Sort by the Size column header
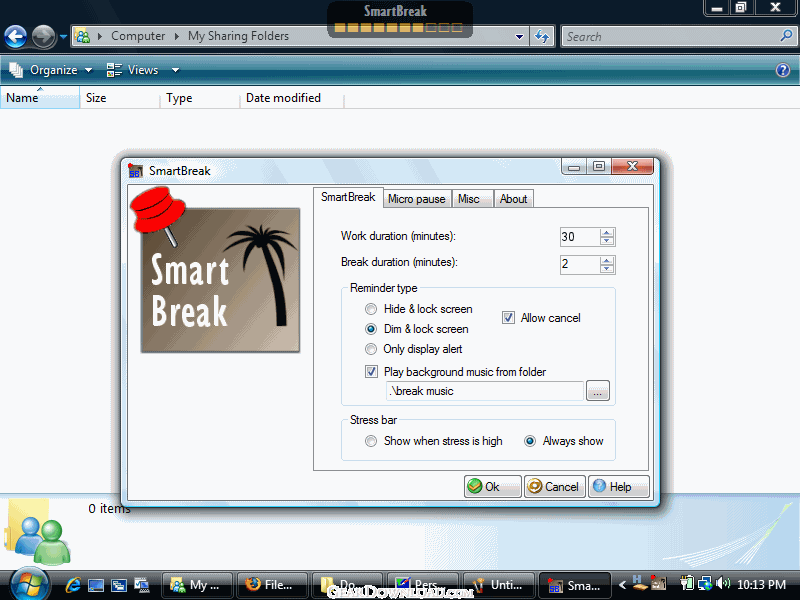 tap(120, 97)
